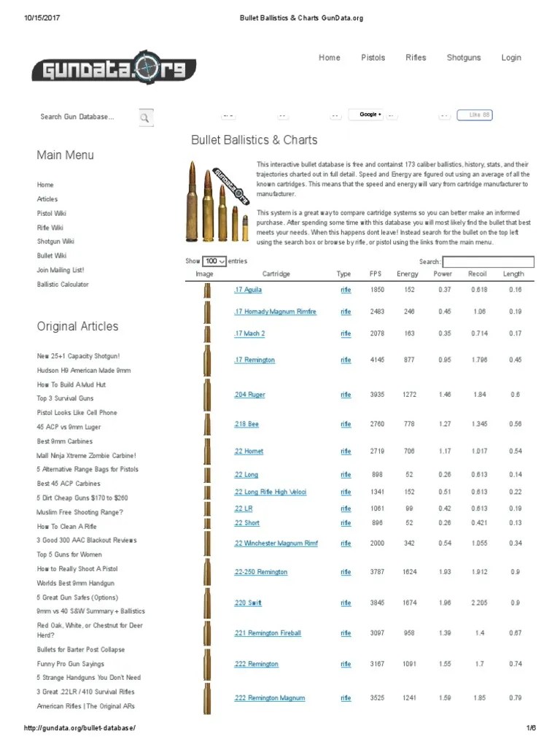
Task: Click the Facebook Like button
Action: tap(474, 115)
